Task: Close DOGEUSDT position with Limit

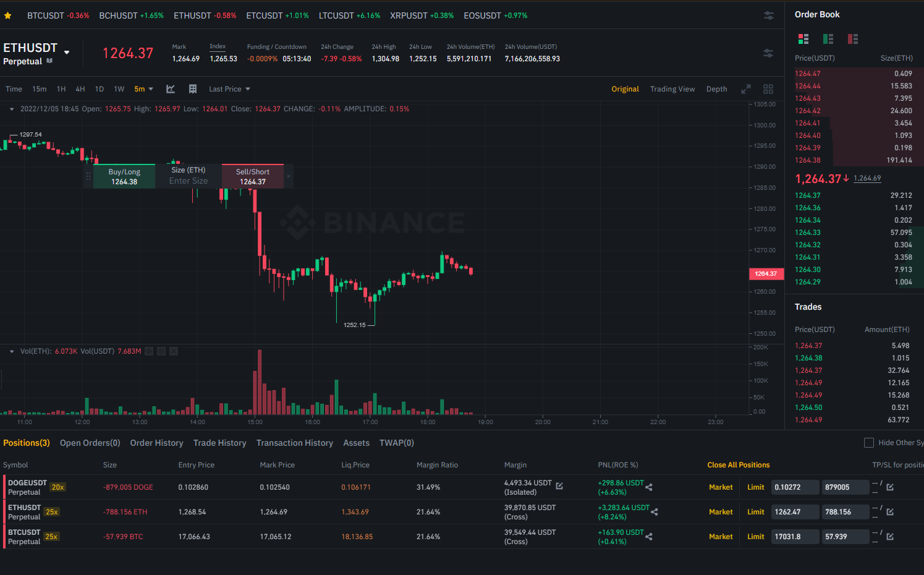Action: (x=756, y=487)
